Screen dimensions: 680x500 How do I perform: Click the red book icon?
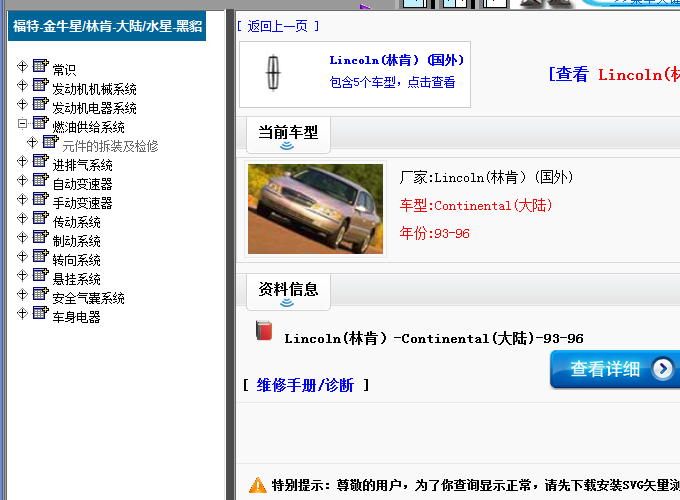pos(264,330)
